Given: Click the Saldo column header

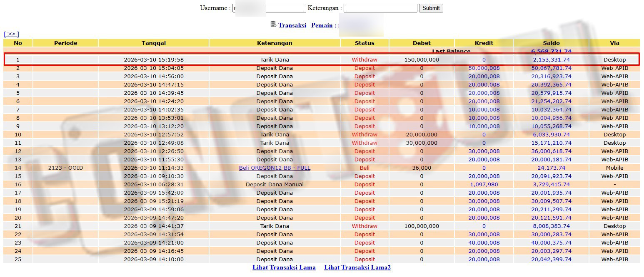Looking at the screenshot, I should 551,43.
